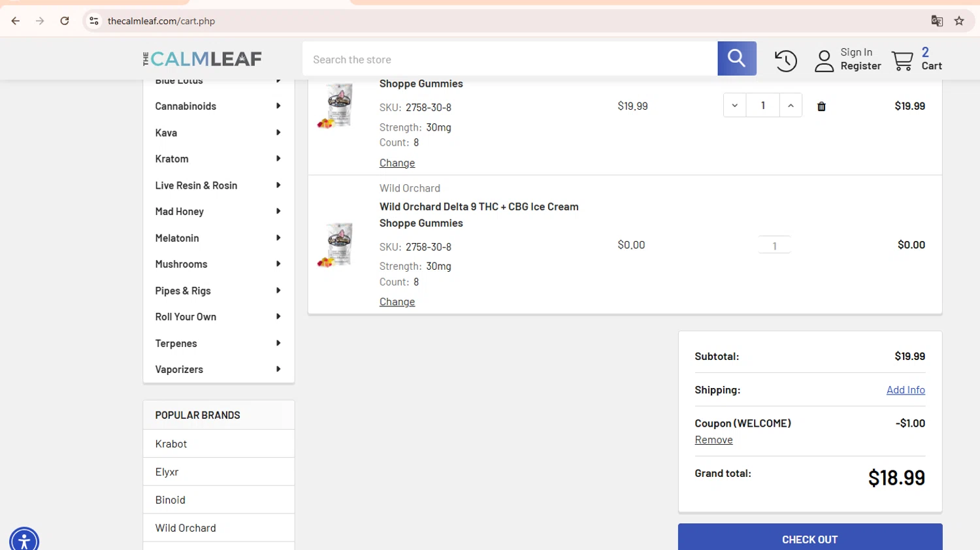
Task: Click the address bar URL
Action: pyautogui.click(x=161, y=21)
